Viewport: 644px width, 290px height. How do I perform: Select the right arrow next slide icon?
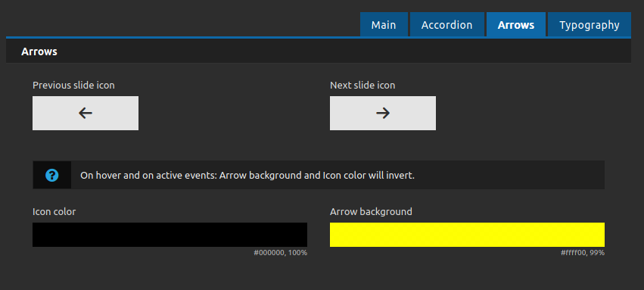(x=383, y=113)
